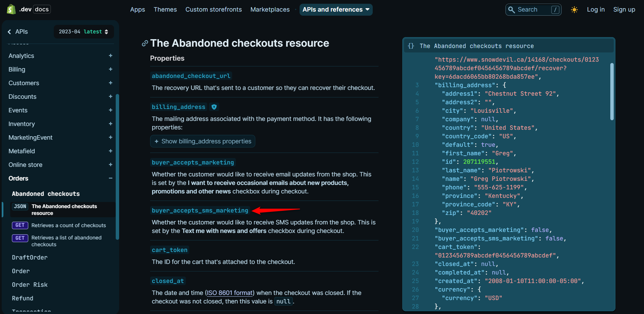Expand the MarketingEvent section
Image resolution: width=644 pixels, height=314 pixels.
pyautogui.click(x=111, y=137)
